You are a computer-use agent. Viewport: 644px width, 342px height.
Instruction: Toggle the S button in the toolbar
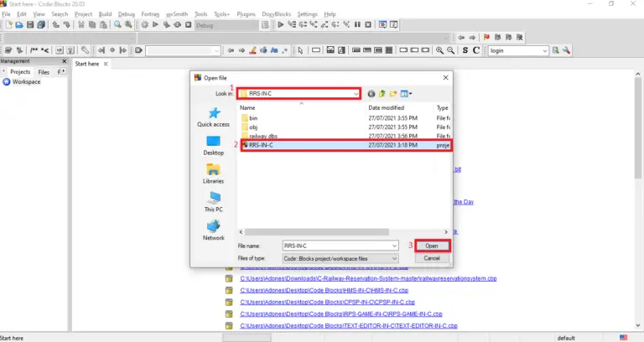click(x=465, y=51)
